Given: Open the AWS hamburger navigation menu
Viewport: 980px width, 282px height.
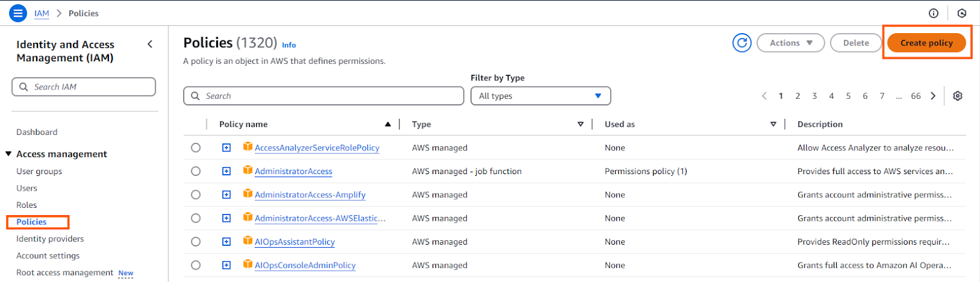Looking at the screenshot, I should pos(18,13).
